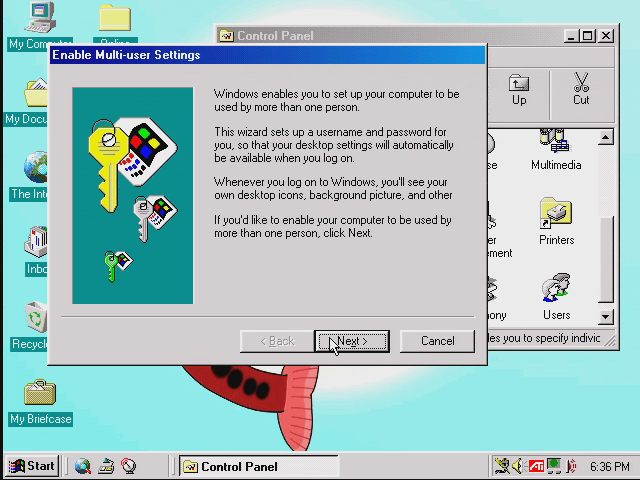Click the Control Panel title bar icon
Image resolution: width=640 pixels, height=480 pixels.
pos(226,36)
